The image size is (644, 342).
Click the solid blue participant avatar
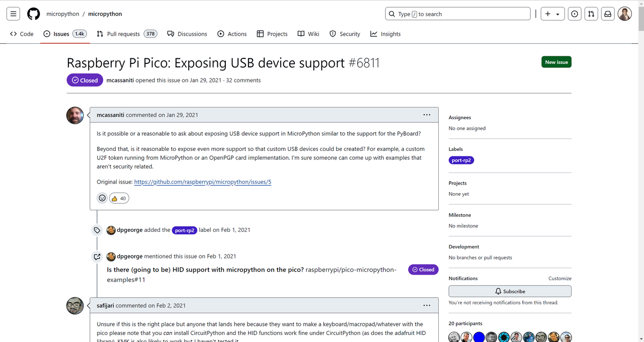(x=479, y=337)
